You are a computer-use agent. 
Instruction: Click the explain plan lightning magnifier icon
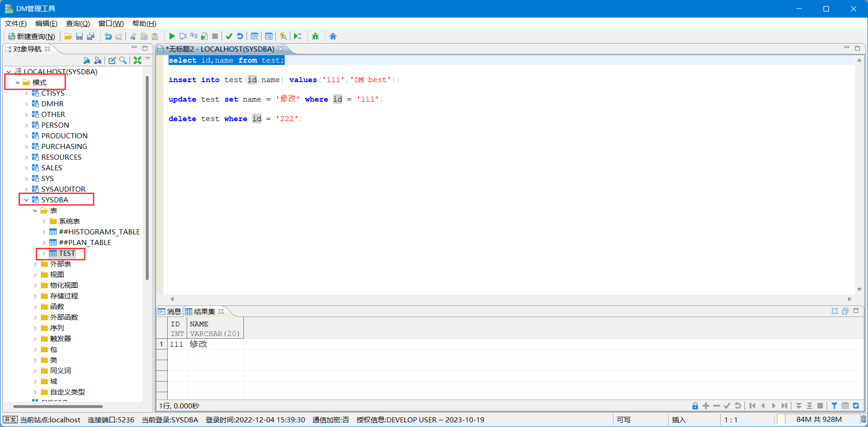tap(283, 36)
